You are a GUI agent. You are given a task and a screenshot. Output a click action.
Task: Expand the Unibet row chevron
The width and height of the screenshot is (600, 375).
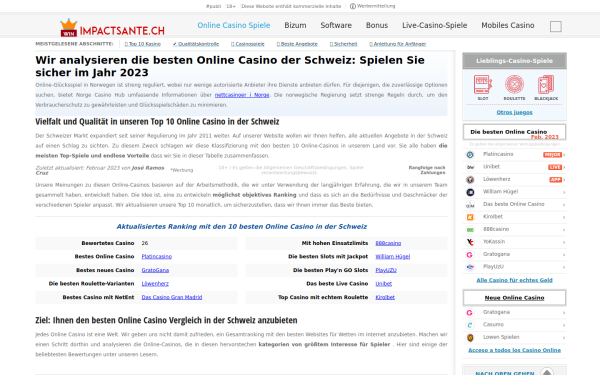click(564, 167)
